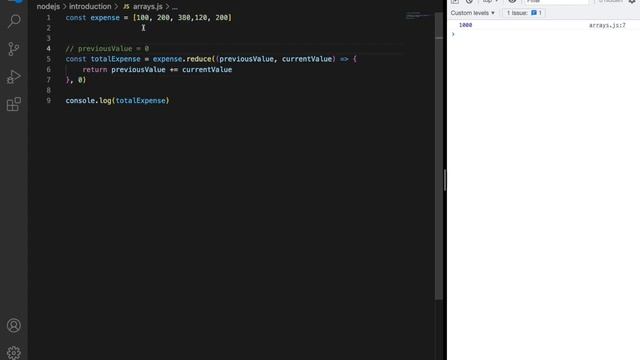Click the editor minimap preview
The image size is (640, 360).
pos(418,16)
